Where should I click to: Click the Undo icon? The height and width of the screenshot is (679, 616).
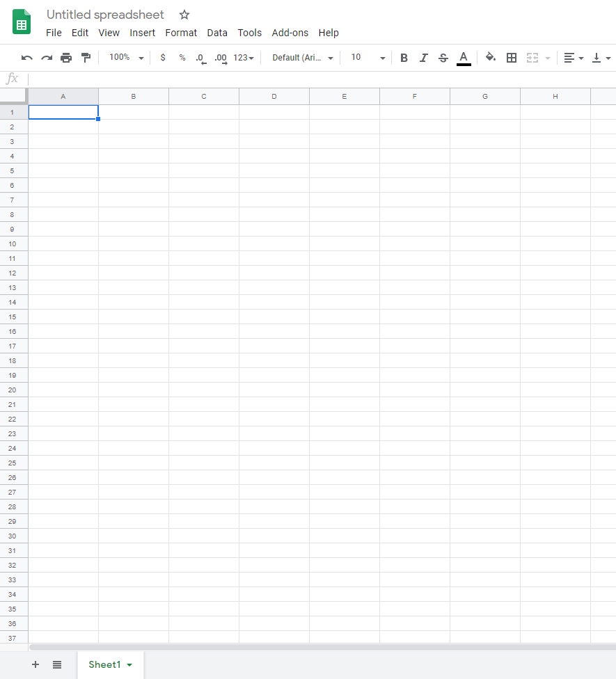[x=26, y=58]
